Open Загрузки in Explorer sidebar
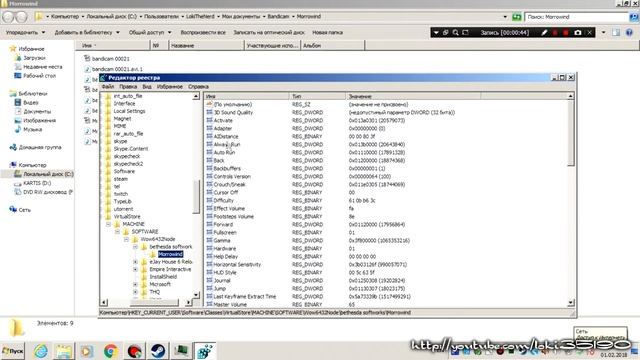 click(34, 58)
